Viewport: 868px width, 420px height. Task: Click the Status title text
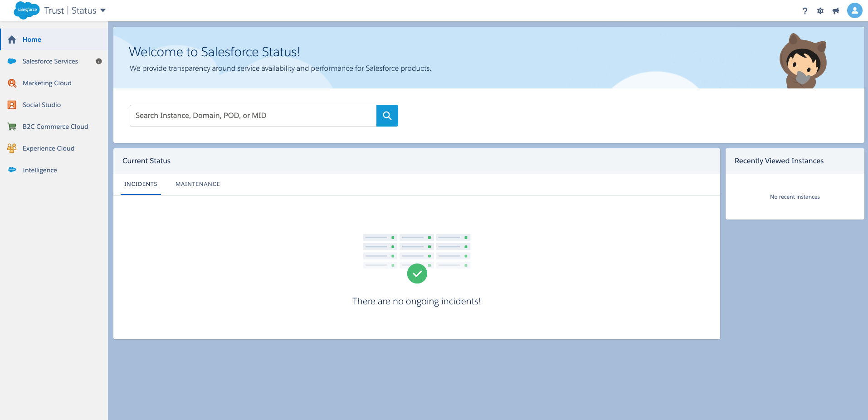(84, 10)
